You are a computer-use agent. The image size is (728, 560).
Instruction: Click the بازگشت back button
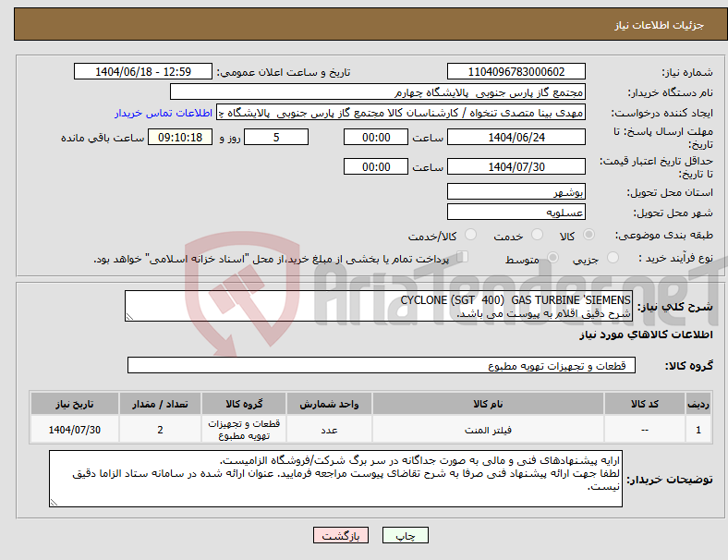click(x=341, y=535)
